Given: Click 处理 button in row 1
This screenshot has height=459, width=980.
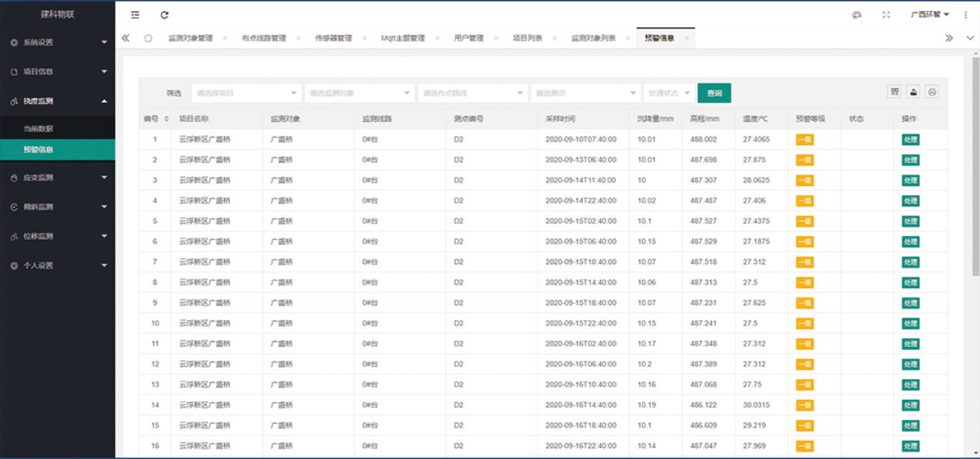Looking at the screenshot, I should click(x=910, y=139).
